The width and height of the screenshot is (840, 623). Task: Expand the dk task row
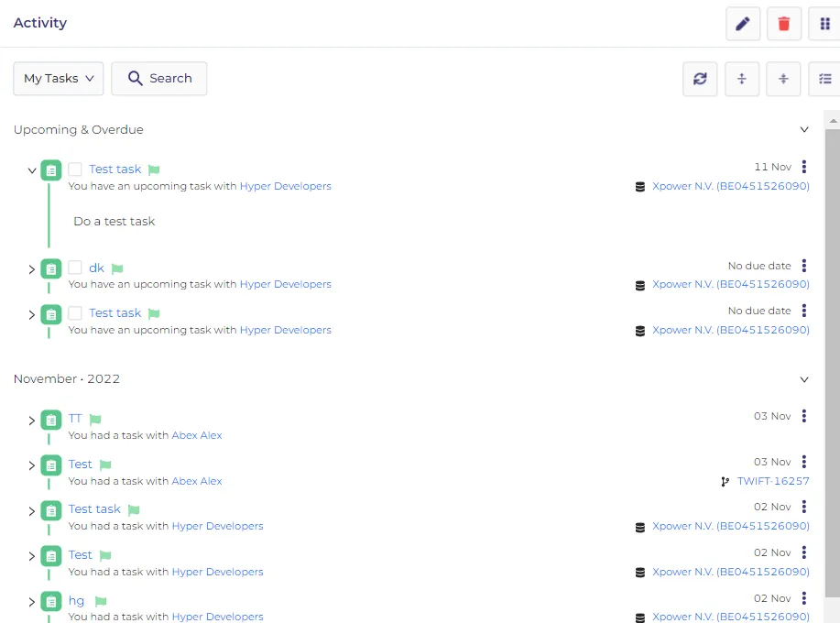point(32,269)
